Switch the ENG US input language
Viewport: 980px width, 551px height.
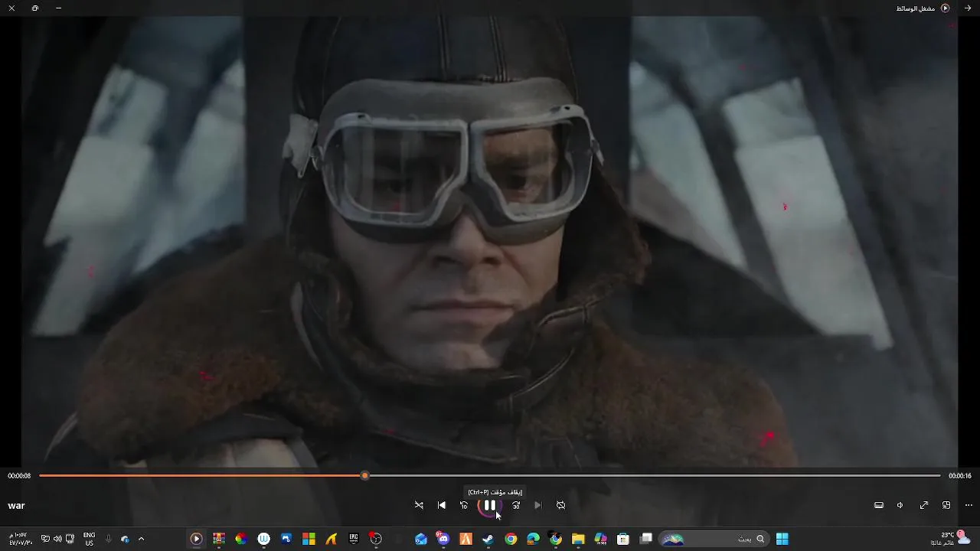90,539
